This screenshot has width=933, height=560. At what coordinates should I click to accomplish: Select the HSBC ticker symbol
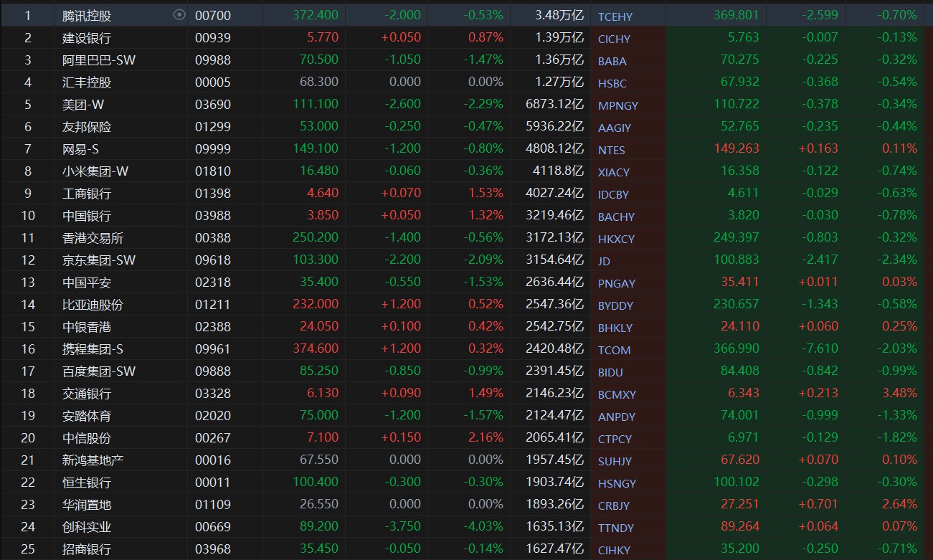(x=612, y=83)
